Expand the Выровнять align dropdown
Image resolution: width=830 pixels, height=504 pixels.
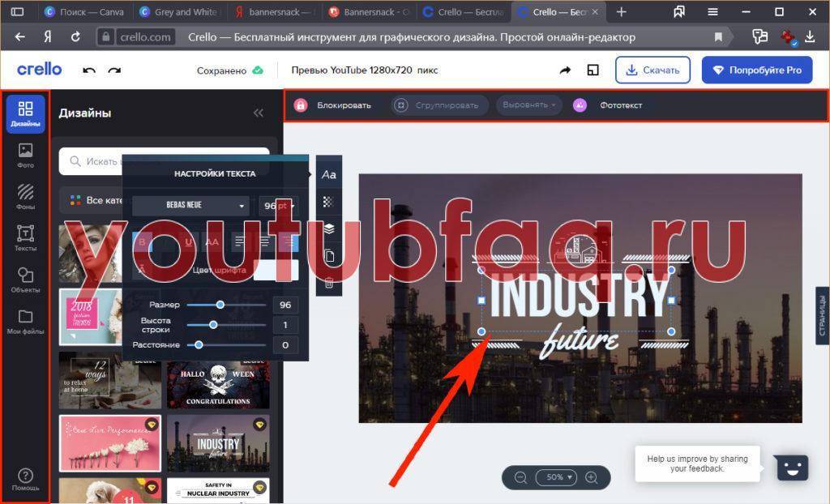coord(528,105)
